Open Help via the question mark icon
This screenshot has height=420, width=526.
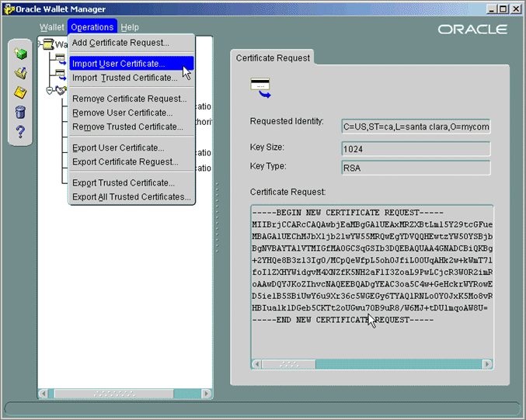click(x=20, y=132)
